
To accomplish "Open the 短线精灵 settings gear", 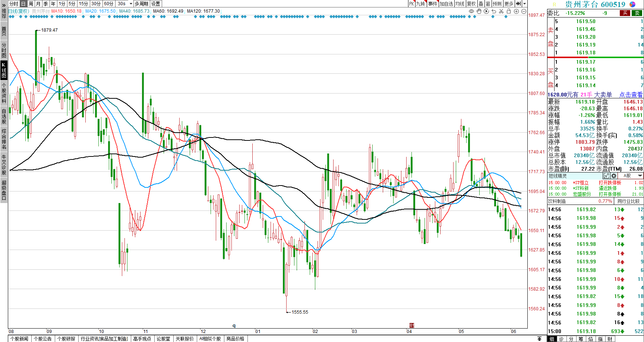I will pos(614,176).
